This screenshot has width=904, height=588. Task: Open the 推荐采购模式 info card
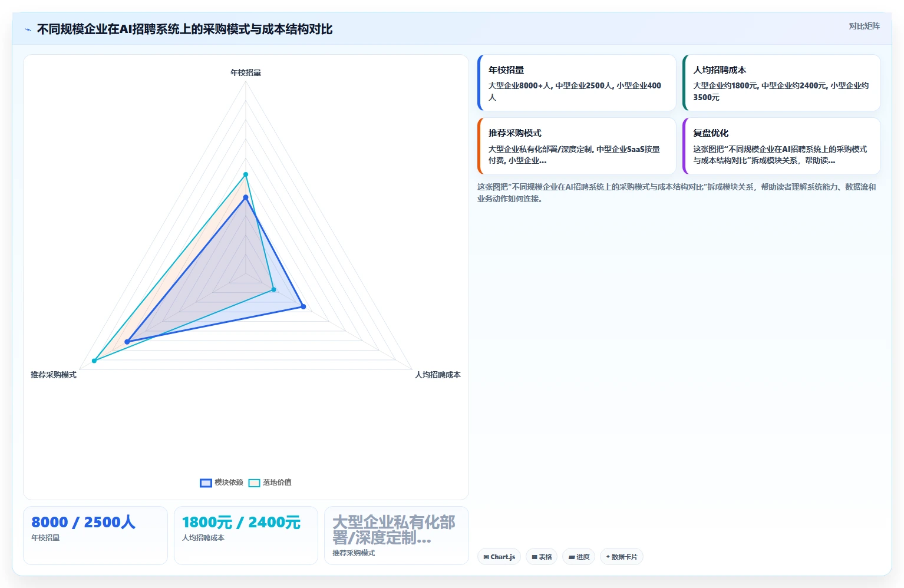point(577,146)
